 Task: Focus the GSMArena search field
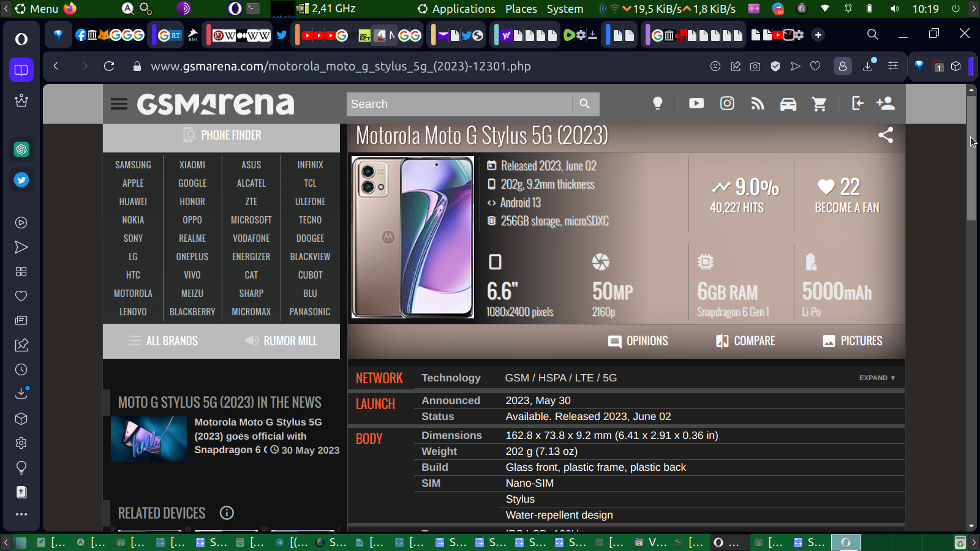459,104
